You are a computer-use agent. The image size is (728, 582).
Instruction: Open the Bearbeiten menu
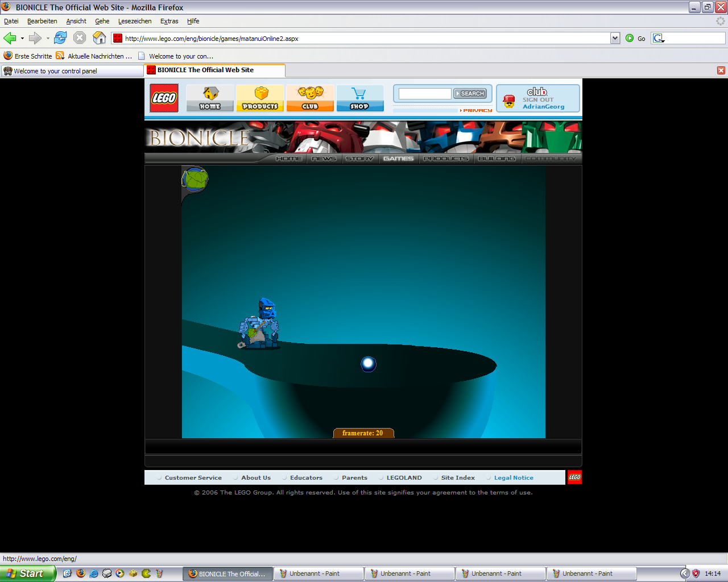[42, 21]
